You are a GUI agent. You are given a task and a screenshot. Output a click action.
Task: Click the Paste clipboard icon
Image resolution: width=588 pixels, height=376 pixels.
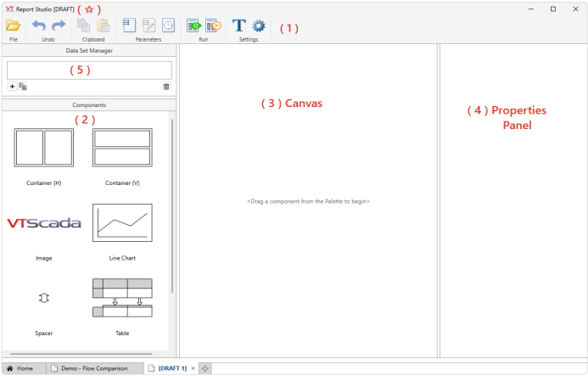103,25
